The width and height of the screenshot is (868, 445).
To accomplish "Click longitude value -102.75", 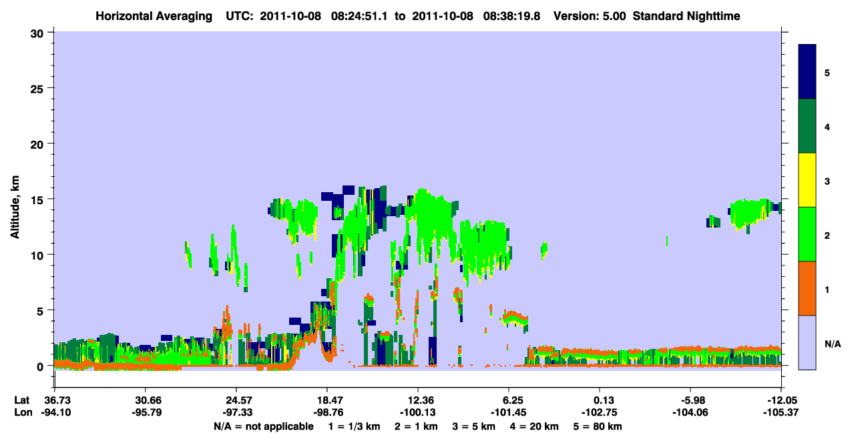I will click(599, 412).
